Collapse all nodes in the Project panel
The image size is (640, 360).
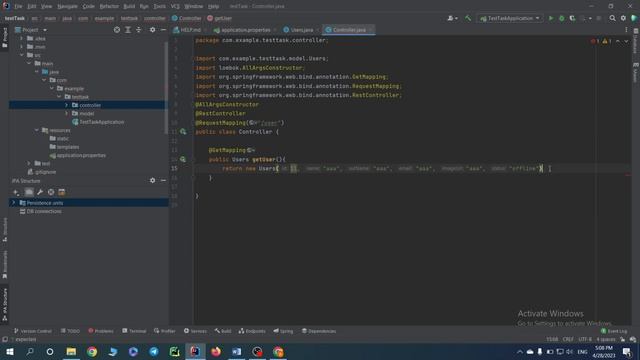[139, 30]
